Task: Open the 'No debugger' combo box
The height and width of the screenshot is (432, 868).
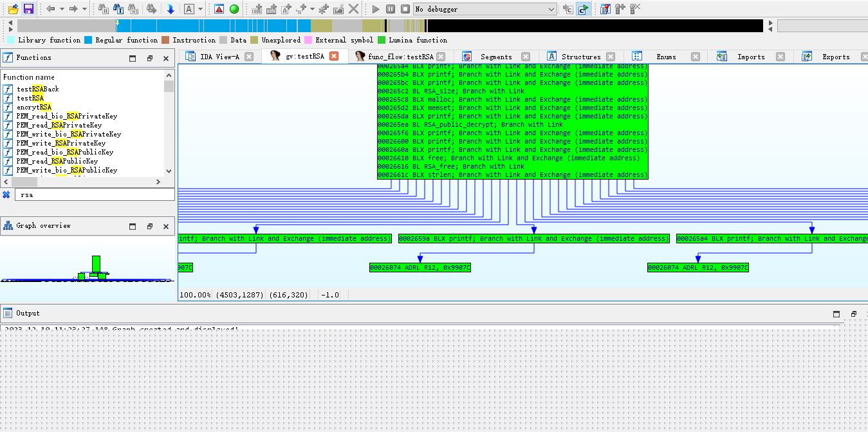Action: coord(485,9)
